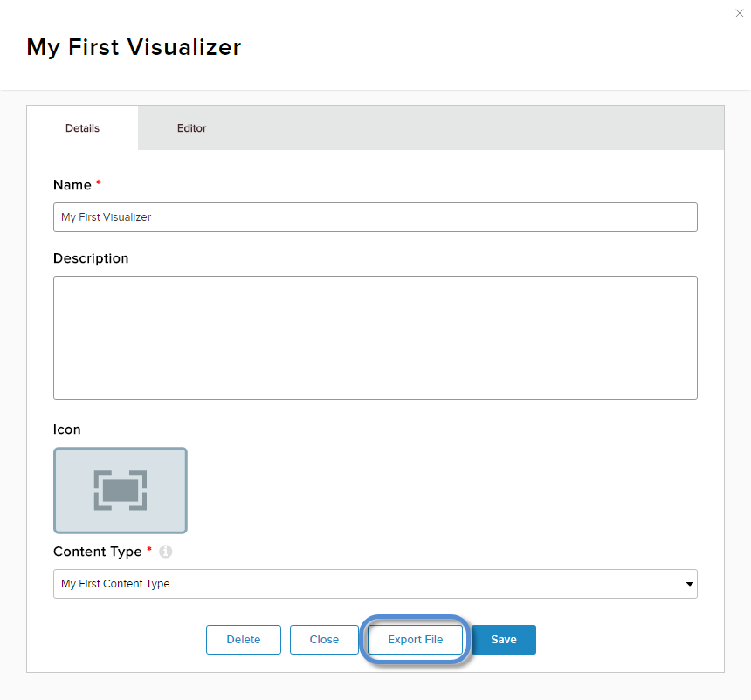Click the Content Type info icon
This screenshot has height=700, width=751.
166,552
